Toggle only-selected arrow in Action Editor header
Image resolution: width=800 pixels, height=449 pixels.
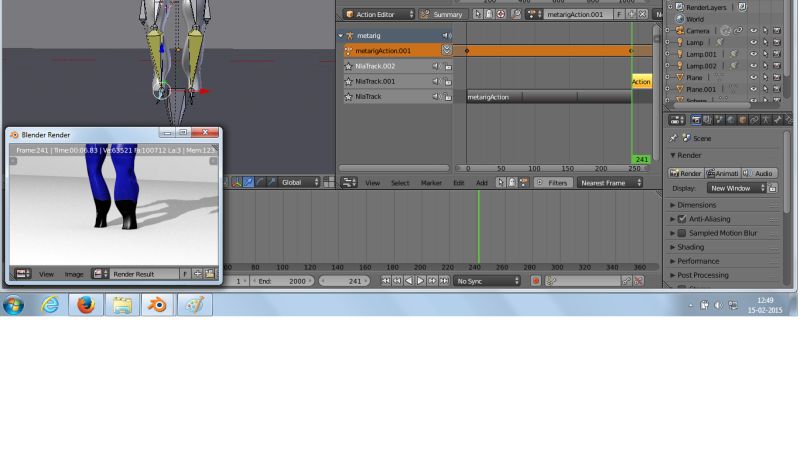click(478, 14)
